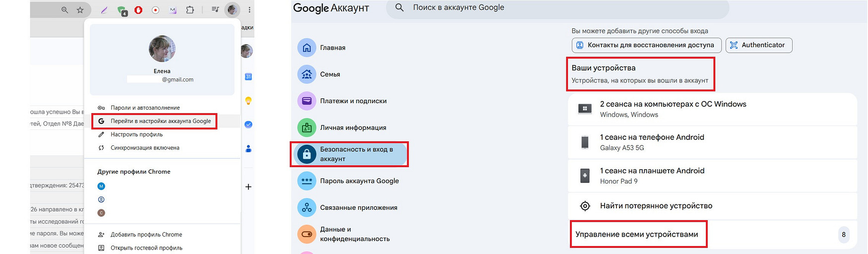The width and height of the screenshot is (868, 254).
Task: Open Личная информация section
Action: pyautogui.click(x=342, y=127)
